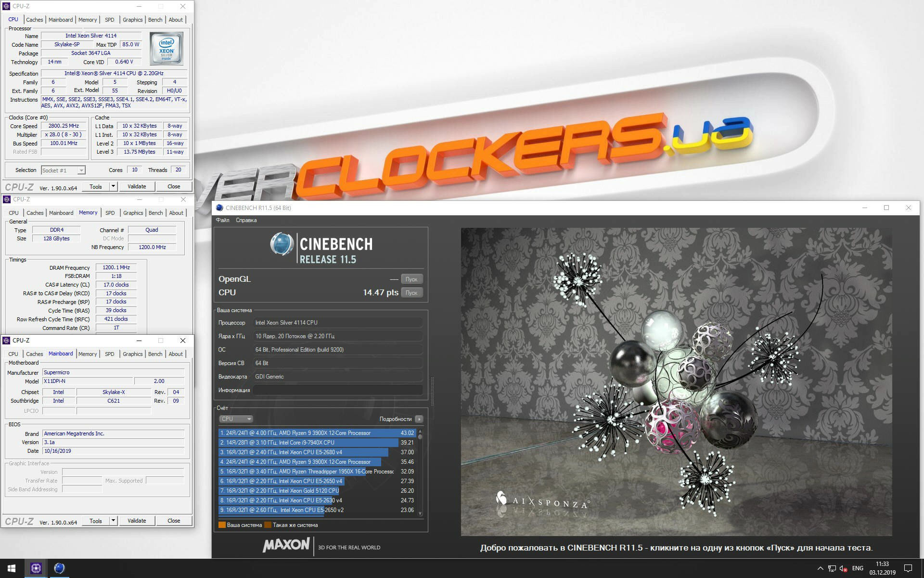924x578 pixels.
Task: Click the Threads count field showing 20
Action: coord(178,170)
